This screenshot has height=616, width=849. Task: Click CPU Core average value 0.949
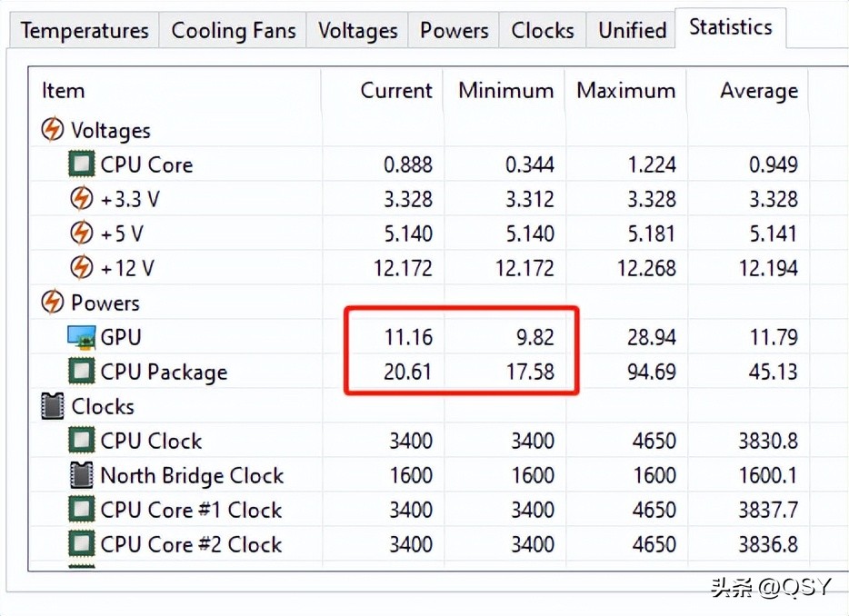(774, 164)
